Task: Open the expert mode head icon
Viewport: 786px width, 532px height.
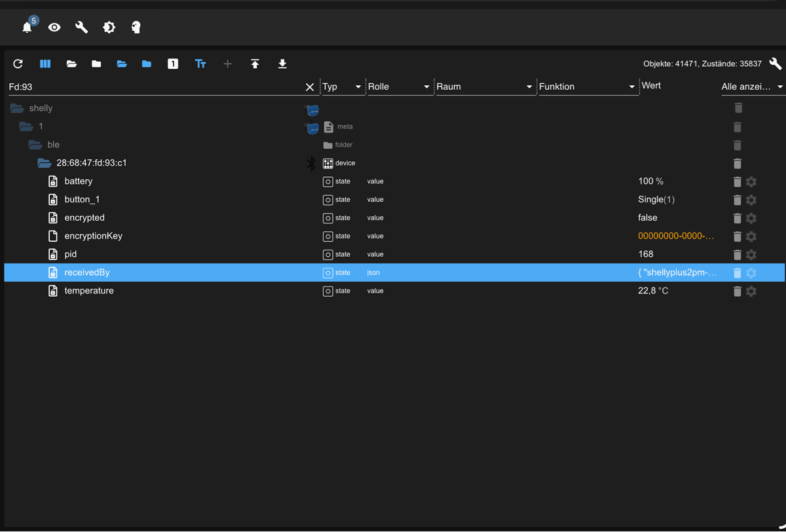Action: click(136, 28)
